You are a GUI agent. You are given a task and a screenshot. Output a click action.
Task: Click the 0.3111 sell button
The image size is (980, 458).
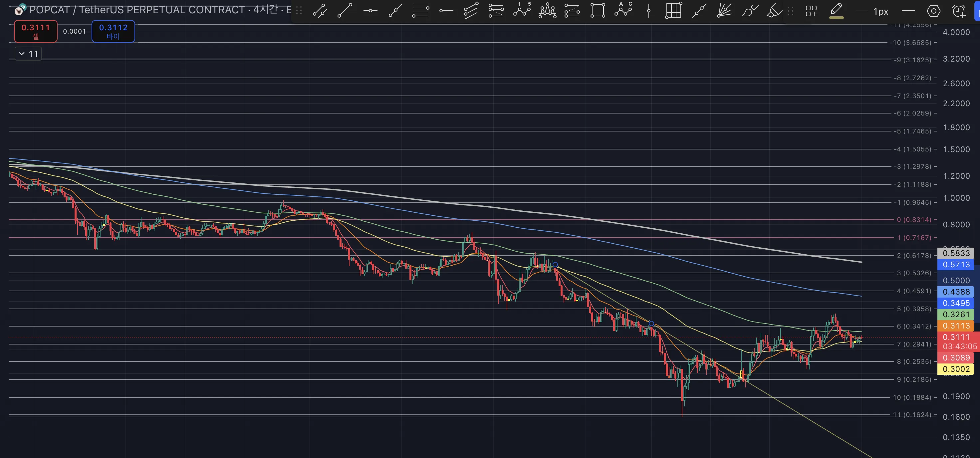tap(36, 31)
